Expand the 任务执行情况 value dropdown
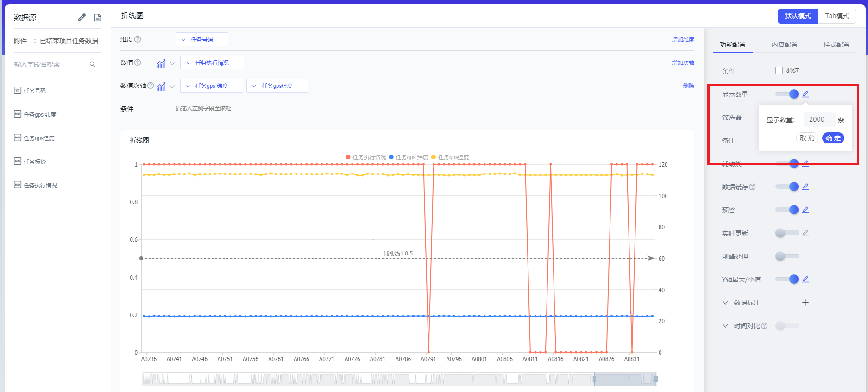The image size is (868, 392). [x=212, y=63]
